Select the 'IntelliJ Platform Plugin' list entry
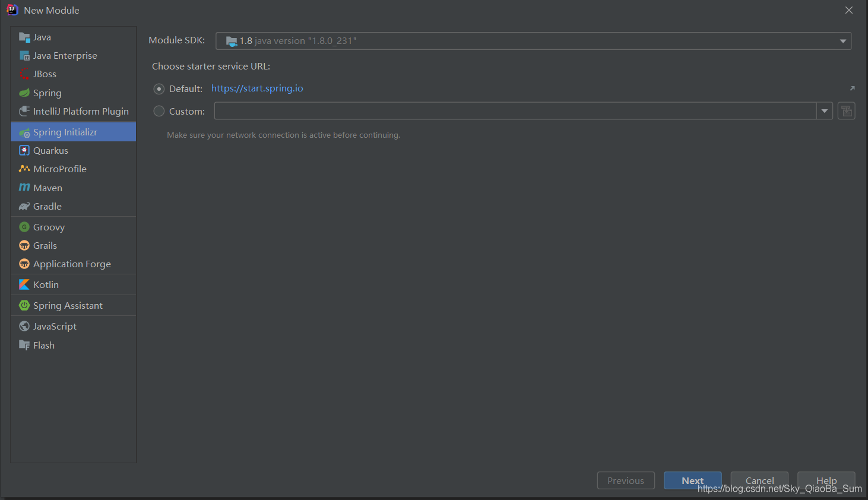Screen dimensions: 868x500 click(74, 112)
